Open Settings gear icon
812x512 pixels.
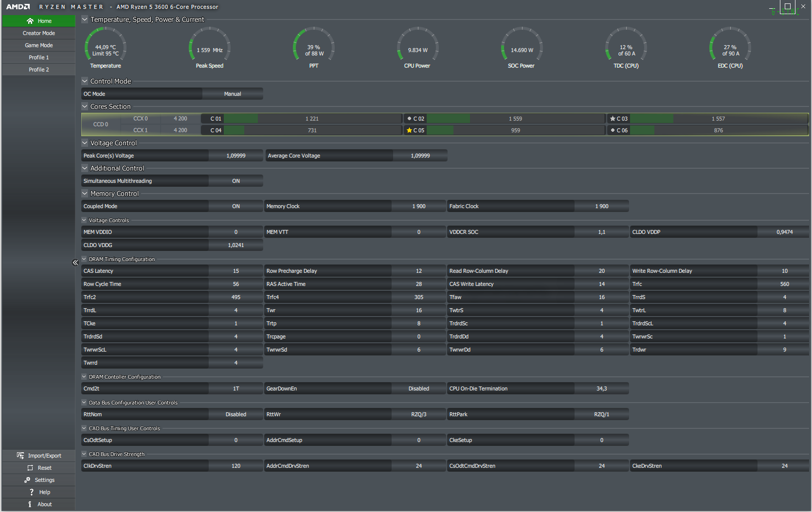click(x=27, y=480)
